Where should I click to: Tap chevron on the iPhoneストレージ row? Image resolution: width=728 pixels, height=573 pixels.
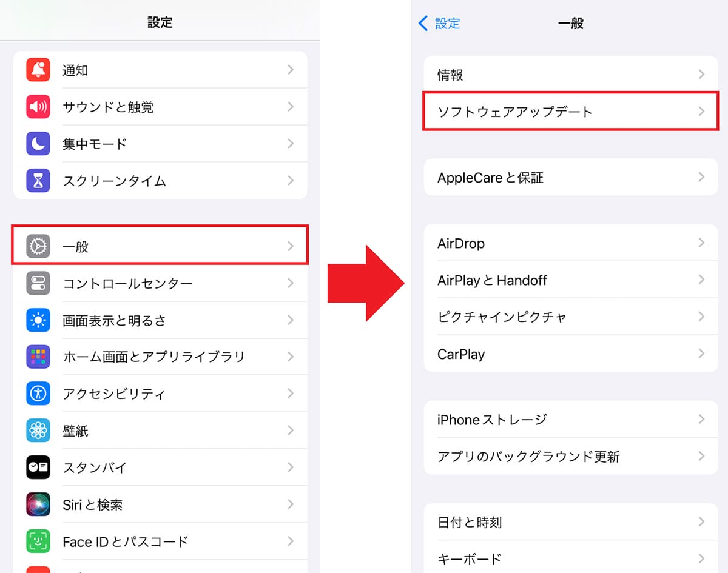[701, 420]
